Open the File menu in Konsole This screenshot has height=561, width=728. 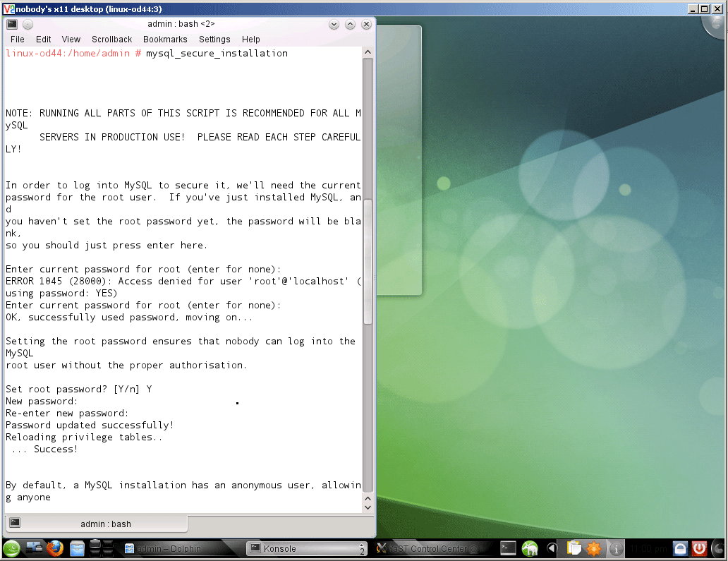[17, 40]
